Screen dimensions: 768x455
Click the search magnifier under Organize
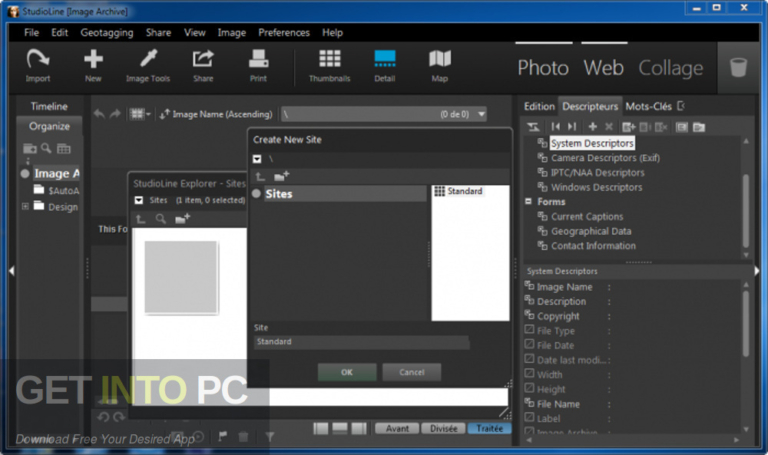point(46,148)
